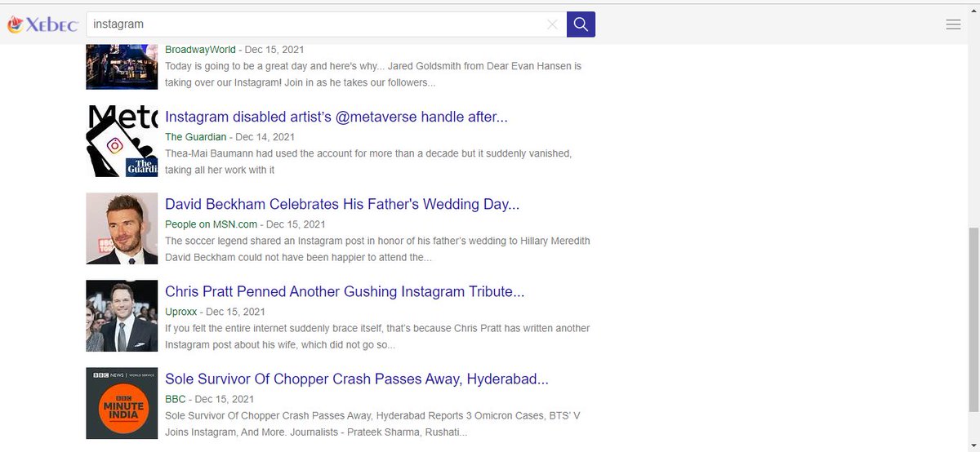Open the Instagram disabled artist's @metaverse handle article
The image size is (980, 452).
336,117
